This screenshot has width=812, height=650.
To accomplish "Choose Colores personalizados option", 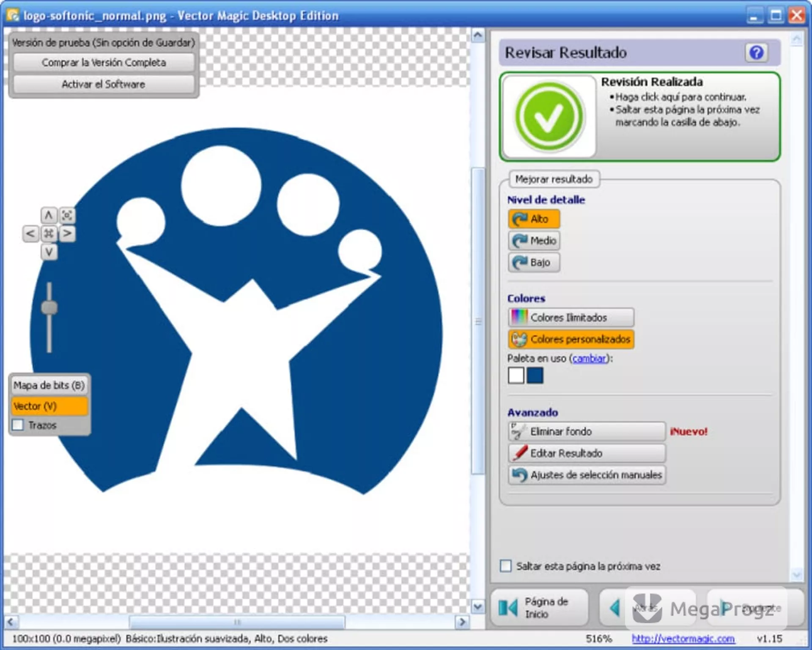I will (x=571, y=339).
